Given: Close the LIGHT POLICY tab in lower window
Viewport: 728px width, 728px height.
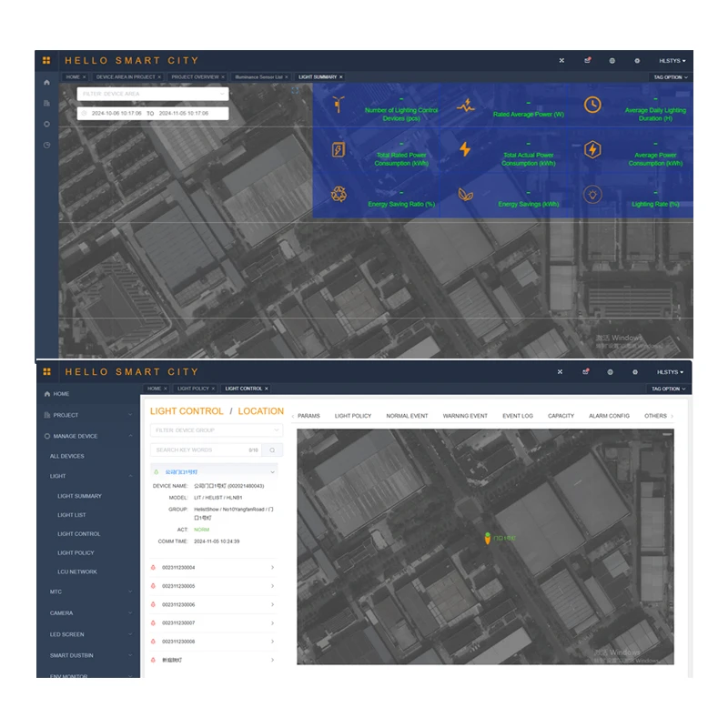Looking at the screenshot, I should (x=214, y=389).
